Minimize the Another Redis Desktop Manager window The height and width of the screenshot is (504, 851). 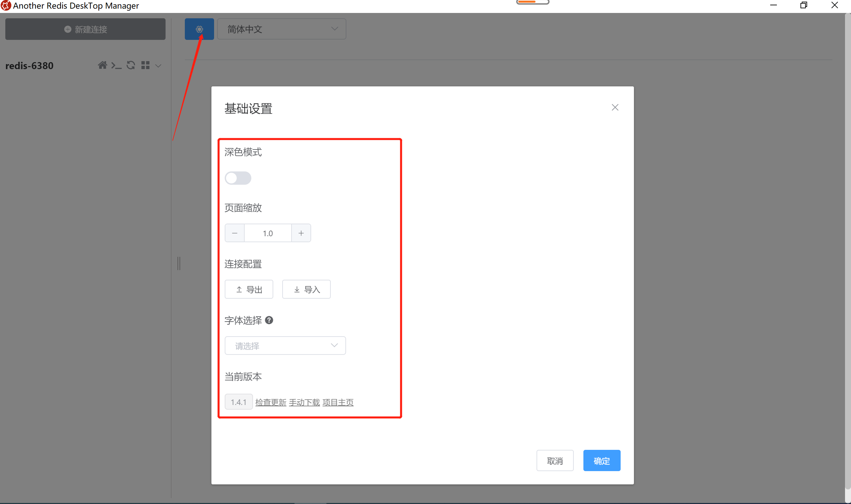(x=774, y=5)
